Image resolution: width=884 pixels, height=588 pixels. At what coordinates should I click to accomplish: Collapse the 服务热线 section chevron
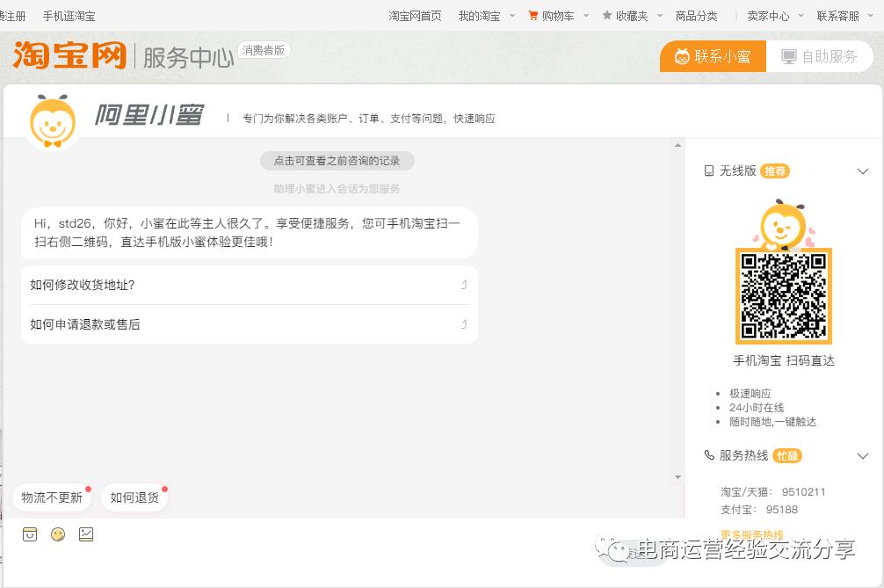coord(863,455)
